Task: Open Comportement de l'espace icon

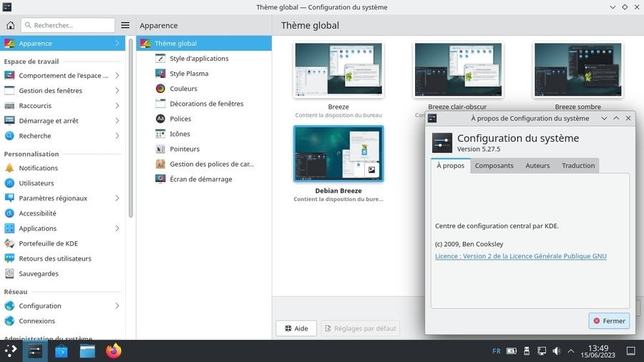Action: 9,76
